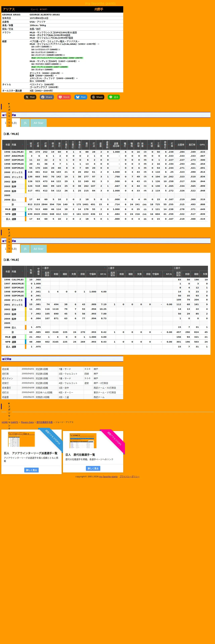Click 詳しく見る under 歴代在籍選手一覧
This screenshot has height=644, width=215.
(93, 468)
